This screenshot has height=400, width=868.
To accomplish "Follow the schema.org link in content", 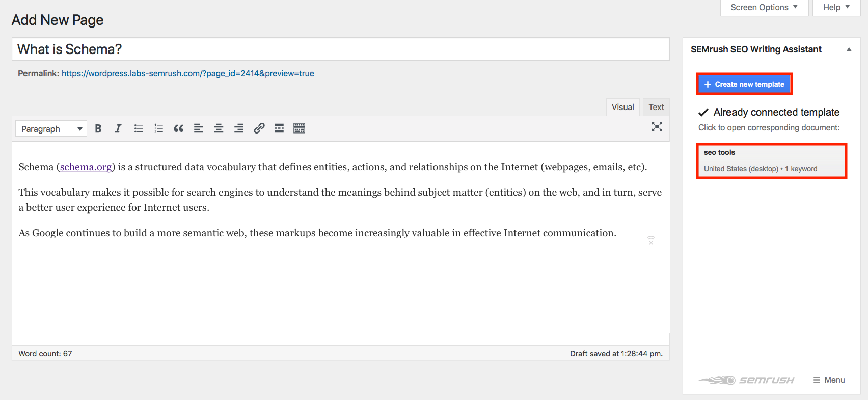I will pyautogui.click(x=86, y=167).
